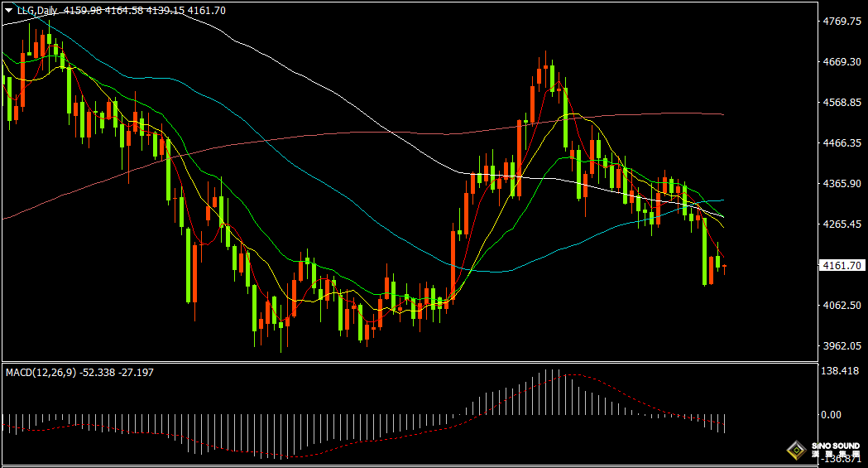Select the 4769.75 price axis label
Image resolution: width=868 pixels, height=468 pixels.
[842, 21]
